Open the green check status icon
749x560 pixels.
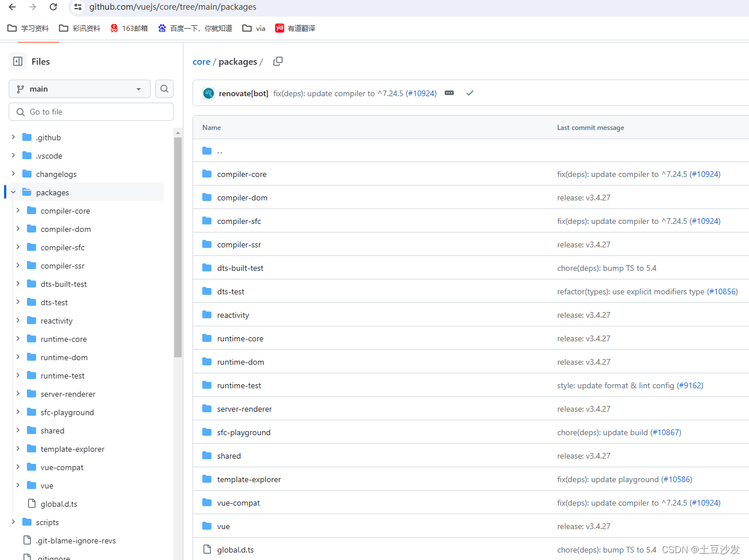470,93
